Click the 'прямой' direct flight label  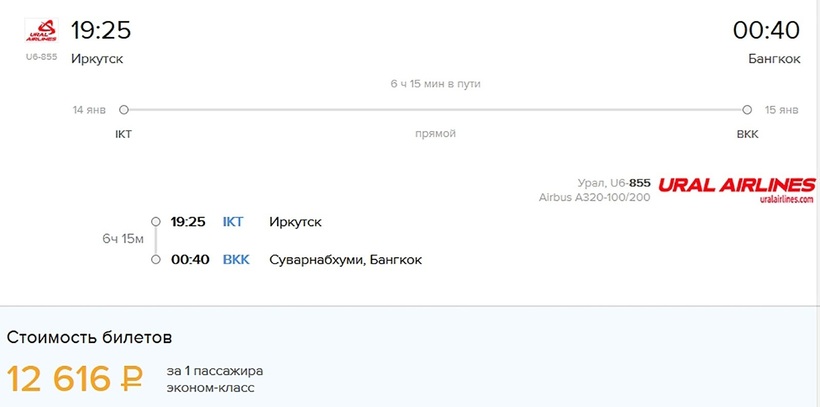[435, 134]
